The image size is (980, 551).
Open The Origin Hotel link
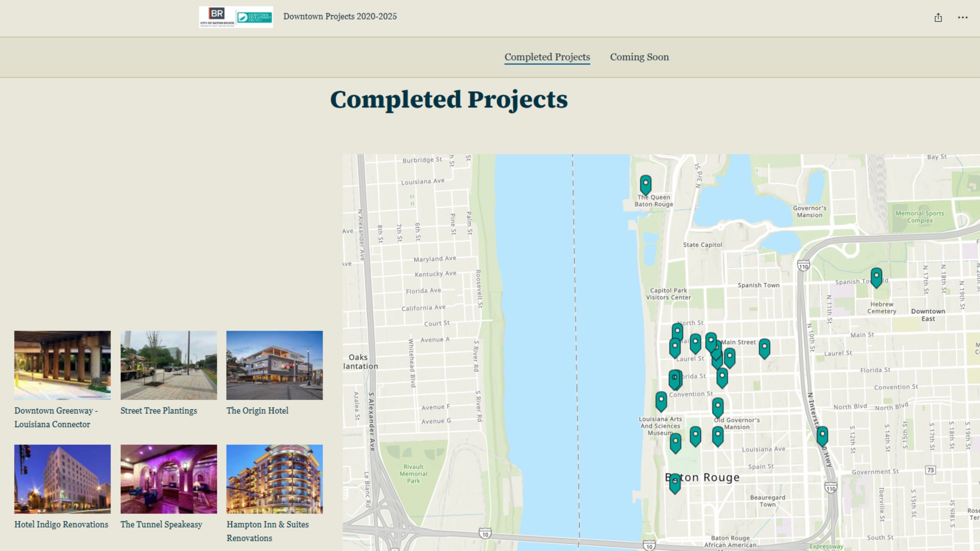[x=257, y=411]
